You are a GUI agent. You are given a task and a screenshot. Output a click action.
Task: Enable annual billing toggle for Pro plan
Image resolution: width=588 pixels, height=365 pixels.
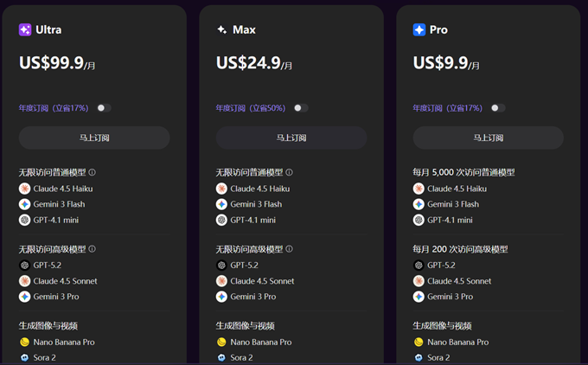point(498,108)
